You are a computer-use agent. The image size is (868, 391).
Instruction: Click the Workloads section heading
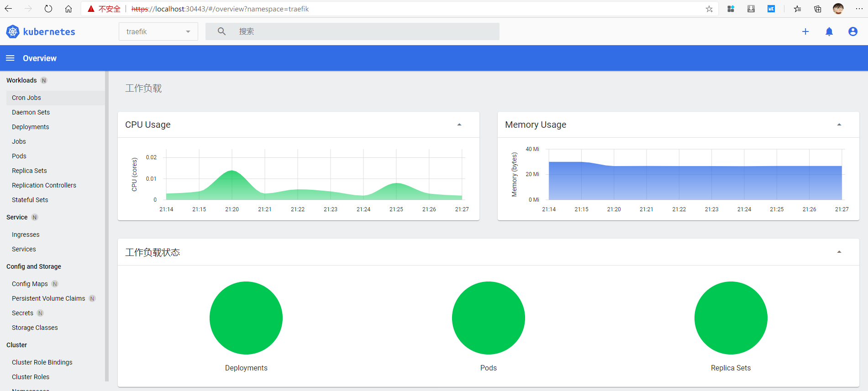click(x=21, y=80)
